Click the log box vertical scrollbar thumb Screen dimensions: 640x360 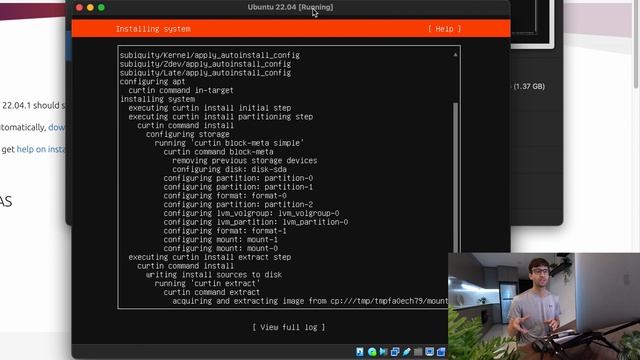pos(456,178)
